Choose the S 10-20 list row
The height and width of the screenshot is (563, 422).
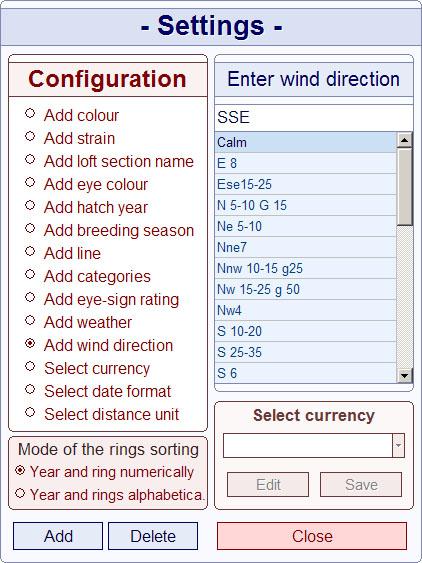[x=306, y=331]
